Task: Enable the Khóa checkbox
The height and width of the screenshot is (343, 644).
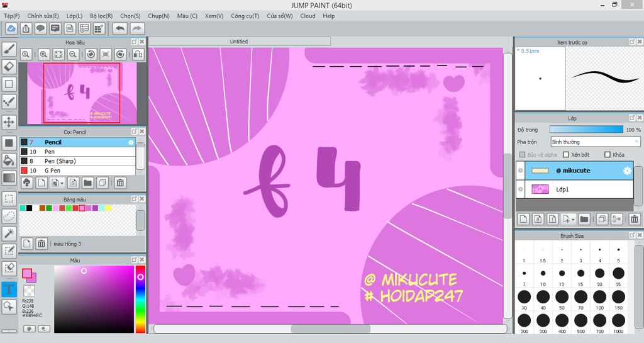Action: point(607,154)
